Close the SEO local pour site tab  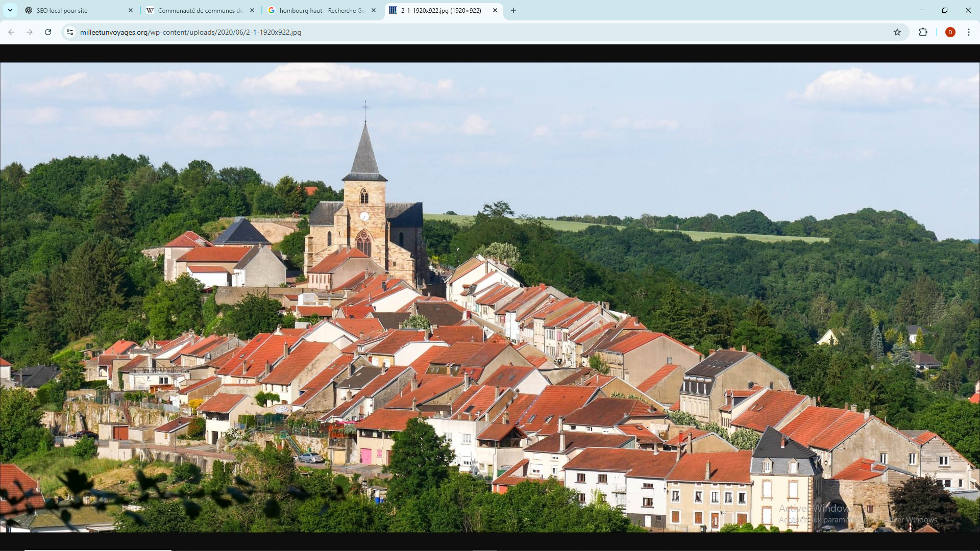coord(130,10)
